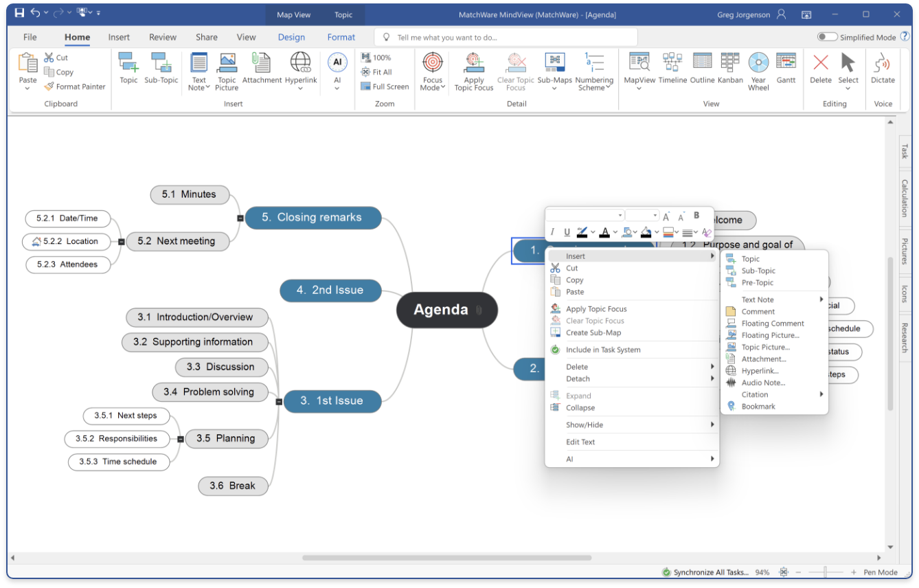Switch to the Timeline view

point(672,68)
